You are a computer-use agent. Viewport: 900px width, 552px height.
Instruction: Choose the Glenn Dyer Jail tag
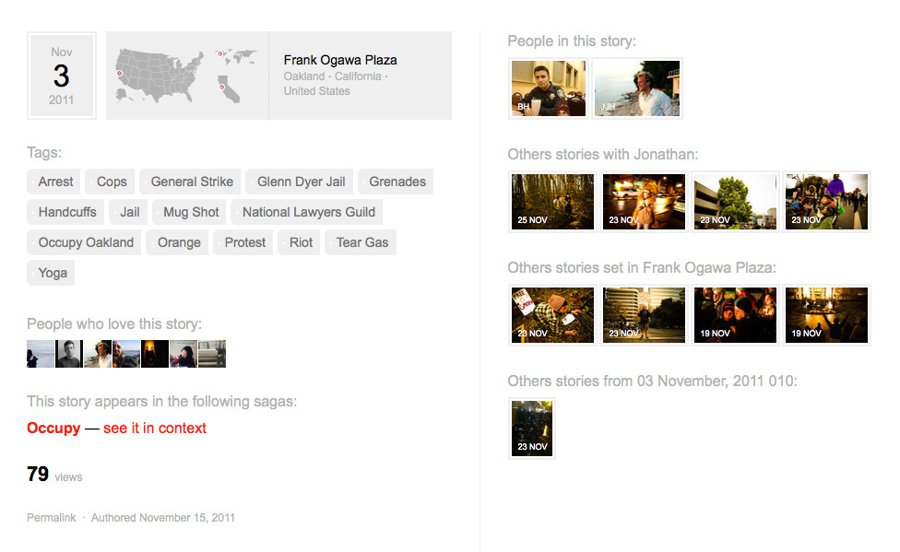(x=301, y=181)
